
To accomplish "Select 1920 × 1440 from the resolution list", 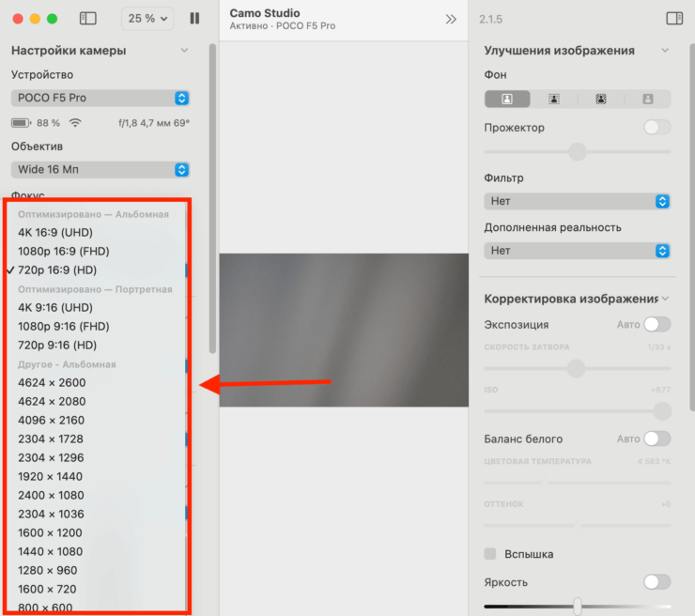I will coord(50,476).
